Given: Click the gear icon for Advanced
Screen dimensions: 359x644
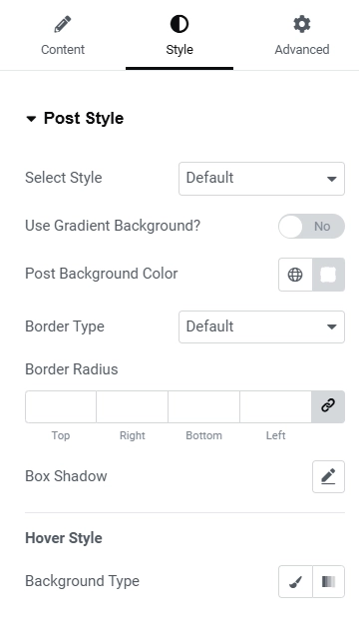Looking at the screenshot, I should click(x=301, y=24).
